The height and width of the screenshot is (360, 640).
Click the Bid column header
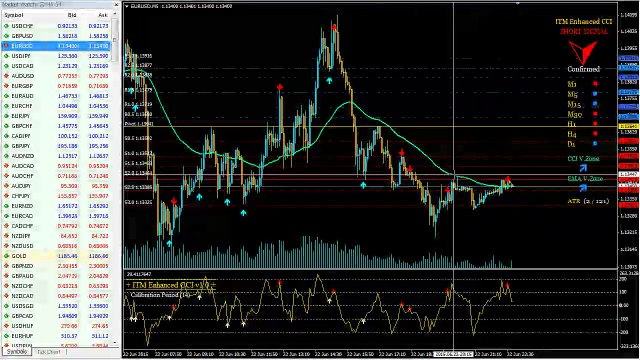(72, 15)
